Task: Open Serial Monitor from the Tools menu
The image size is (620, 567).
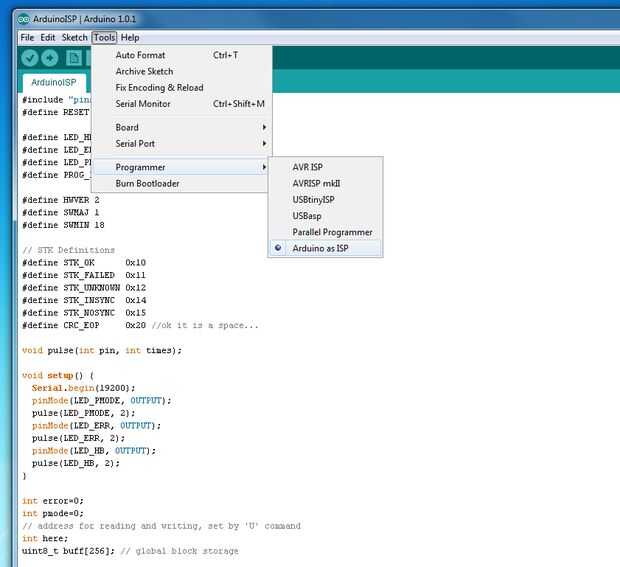Action: (143, 104)
